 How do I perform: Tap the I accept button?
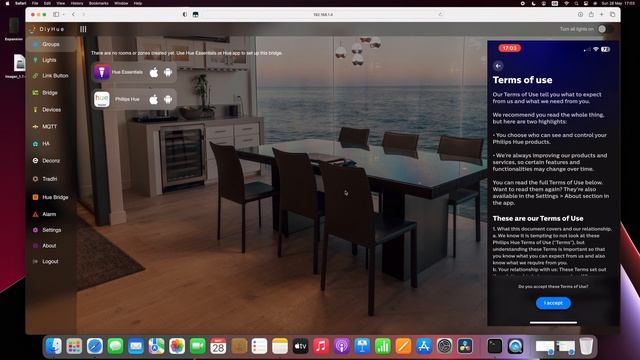(553, 303)
